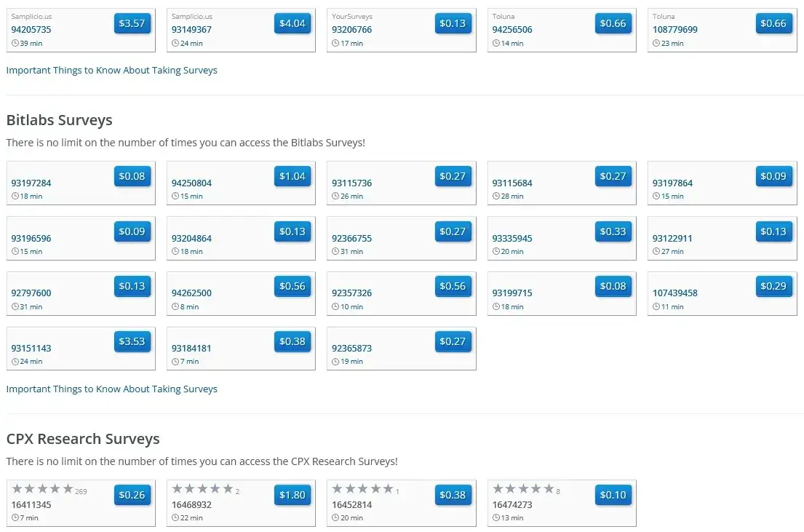Click the star rating for survey 16468932
Image resolution: width=804 pixels, height=532 pixels.
pos(202,489)
